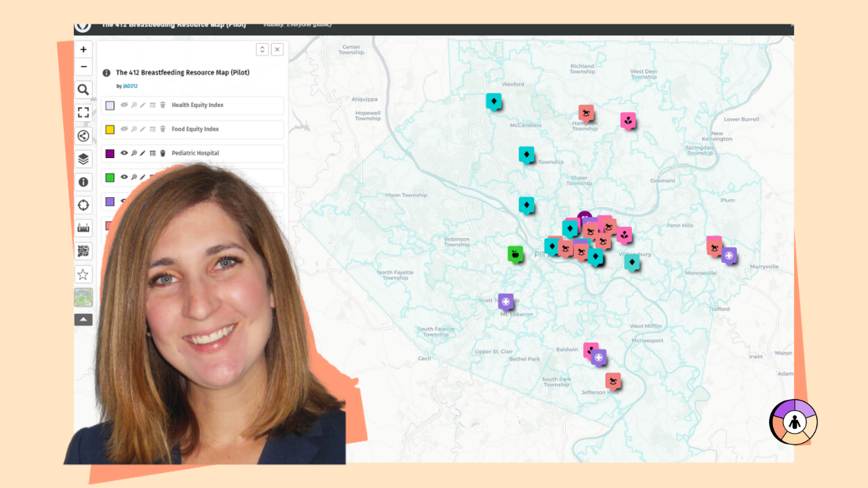The width and height of the screenshot is (868, 488).
Task: Edit the Pediatric Hospital layer
Action: coord(143,153)
